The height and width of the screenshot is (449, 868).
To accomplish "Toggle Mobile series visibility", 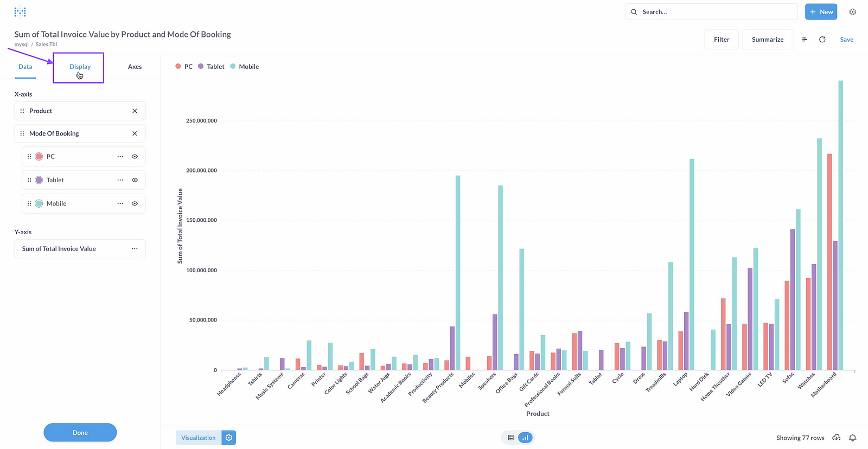I will click(135, 204).
